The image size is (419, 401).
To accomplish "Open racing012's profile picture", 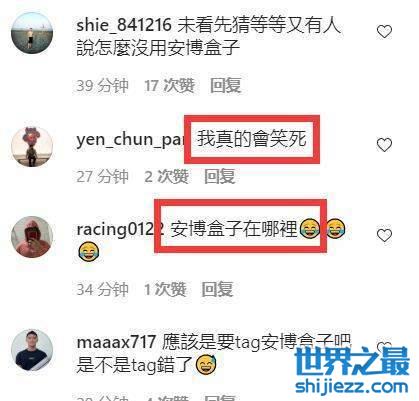I will coord(32,237).
